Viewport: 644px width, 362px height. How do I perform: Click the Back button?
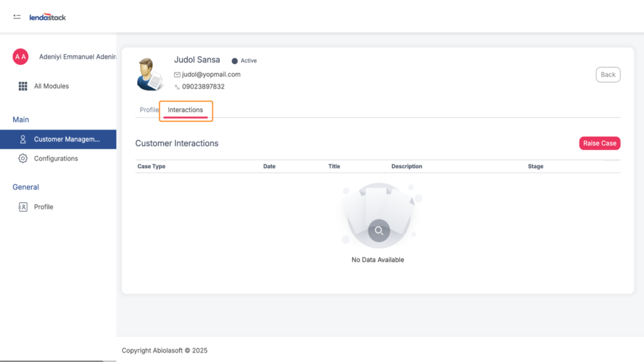click(608, 74)
